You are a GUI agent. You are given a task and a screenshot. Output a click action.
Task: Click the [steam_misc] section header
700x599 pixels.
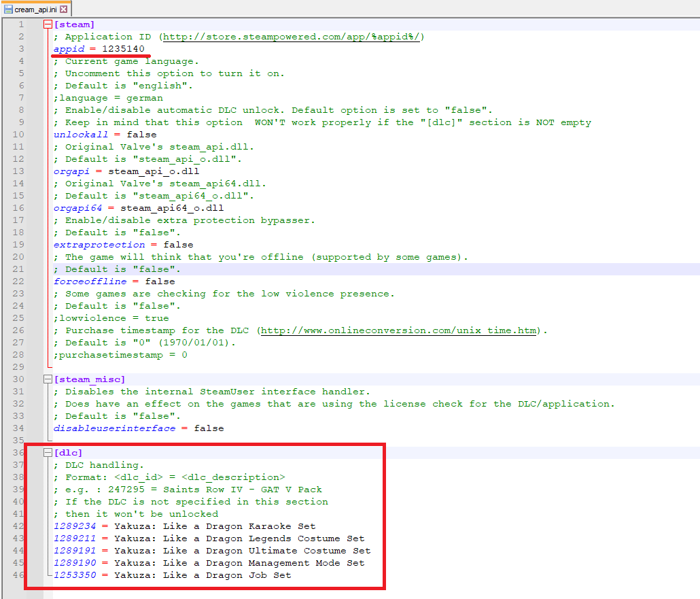(x=89, y=379)
